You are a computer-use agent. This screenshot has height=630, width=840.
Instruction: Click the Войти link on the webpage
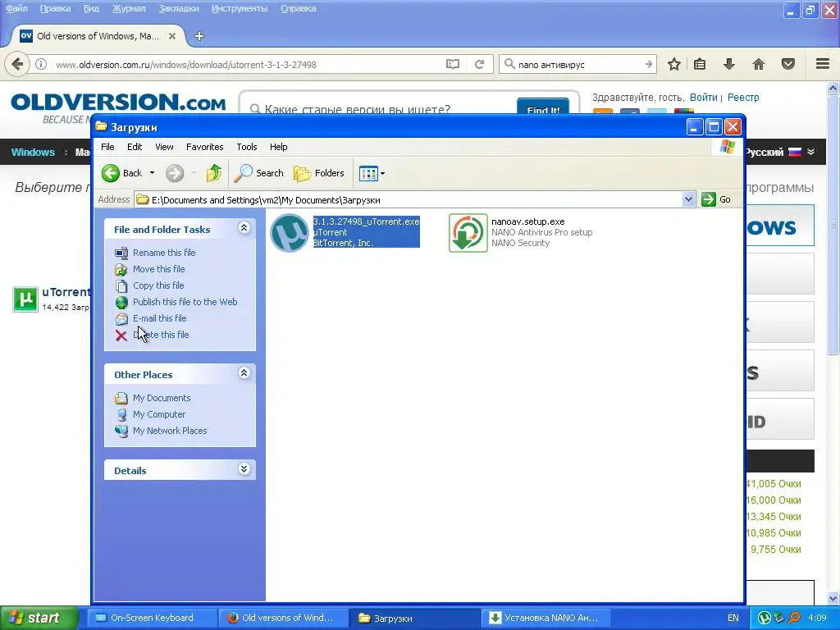tap(703, 98)
